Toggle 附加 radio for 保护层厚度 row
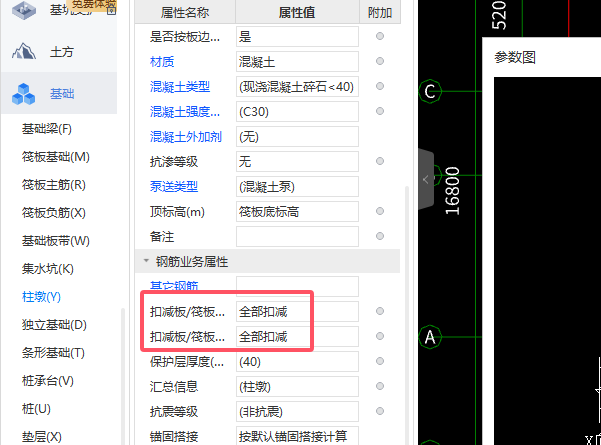 click(380, 361)
